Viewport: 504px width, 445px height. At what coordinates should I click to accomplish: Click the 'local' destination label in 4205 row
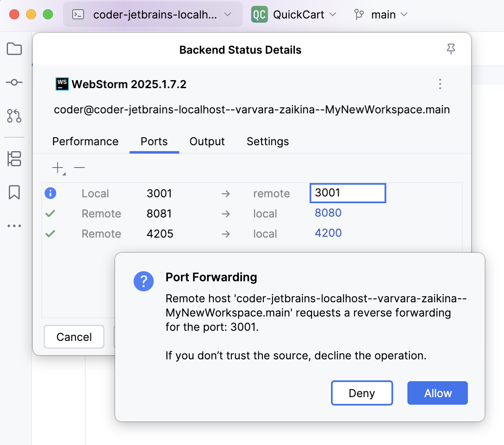pyautogui.click(x=265, y=234)
